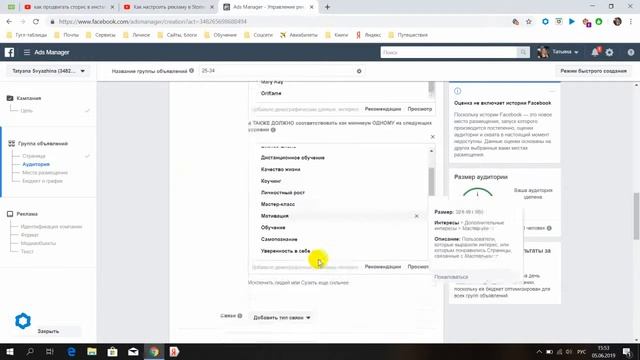
Task: Click lower Рекомендации under interests list
Action: pyautogui.click(x=383, y=267)
